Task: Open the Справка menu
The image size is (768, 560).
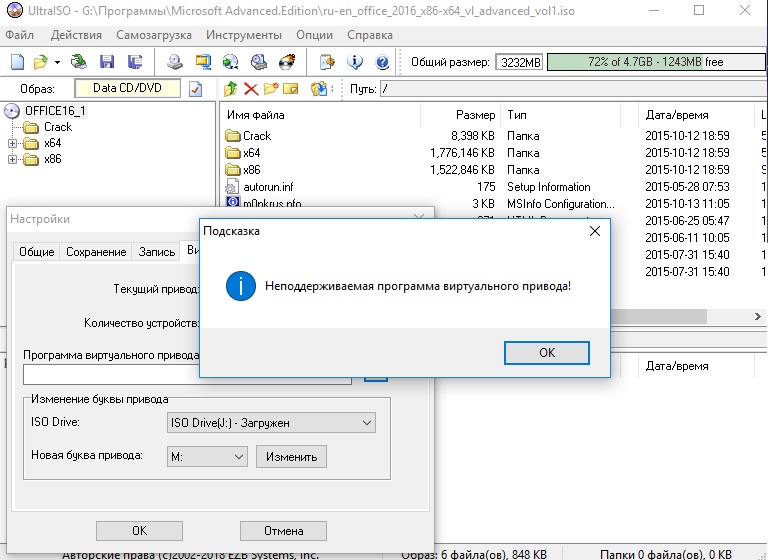Action: [370, 35]
